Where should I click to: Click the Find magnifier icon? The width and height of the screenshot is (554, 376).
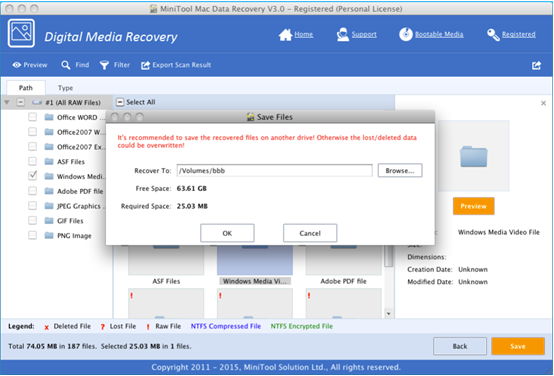pos(66,65)
